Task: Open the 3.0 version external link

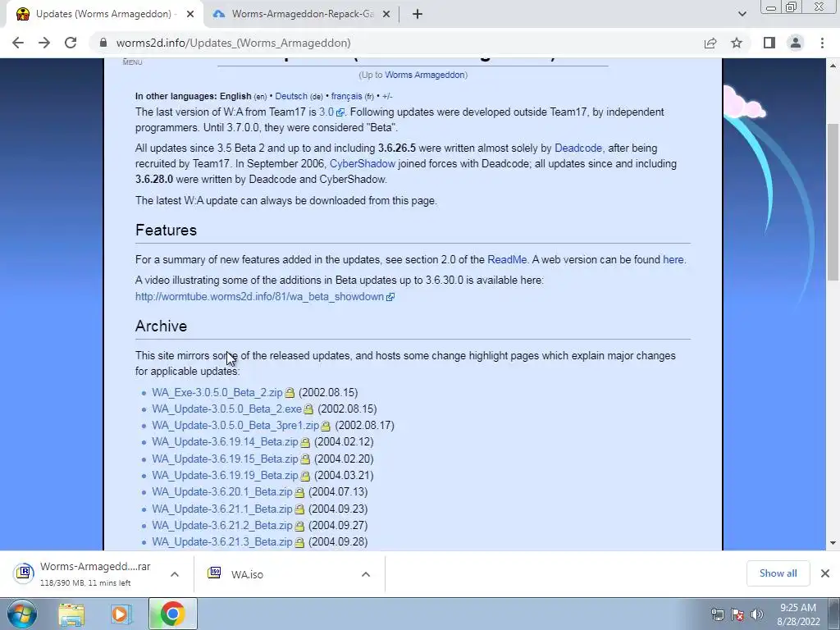Action: (331, 112)
